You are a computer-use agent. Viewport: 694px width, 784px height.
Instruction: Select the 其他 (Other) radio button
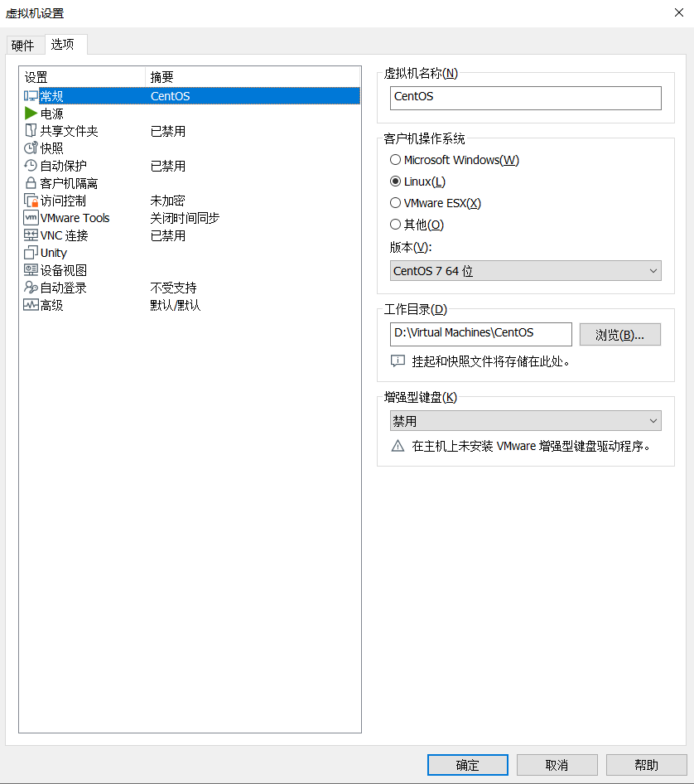point(395,225)
